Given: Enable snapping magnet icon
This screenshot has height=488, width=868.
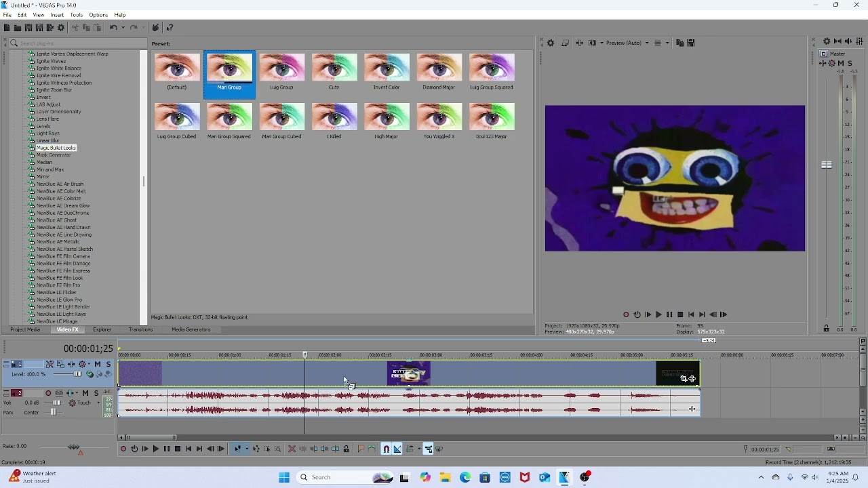Looking at the screenshot, I should (x=387, y=449).
